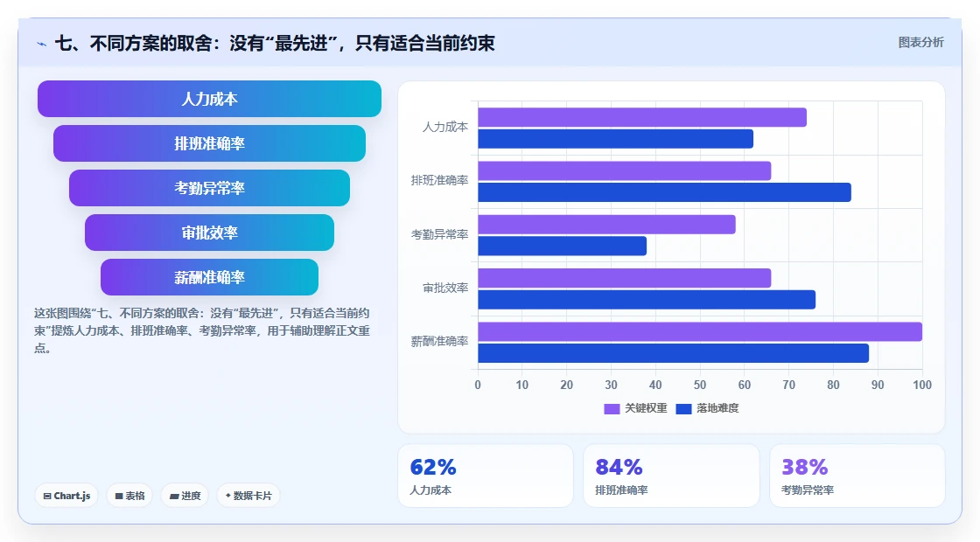
Task: Click the 进度 tag chip
Action: [x=185, y=496]
